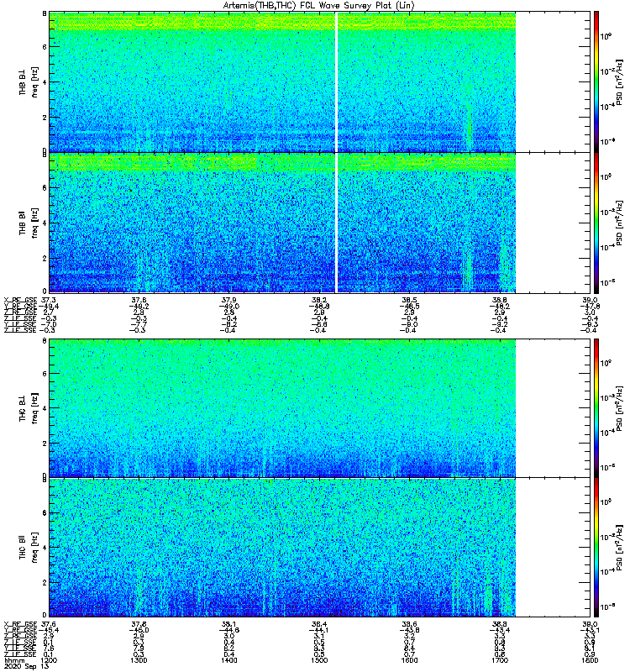Click the Y_RE_GSE row label under THC panels

(20, 629)
